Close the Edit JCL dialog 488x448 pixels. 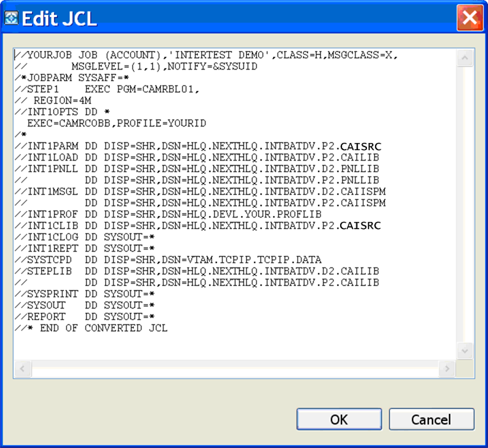coord(470,18)
